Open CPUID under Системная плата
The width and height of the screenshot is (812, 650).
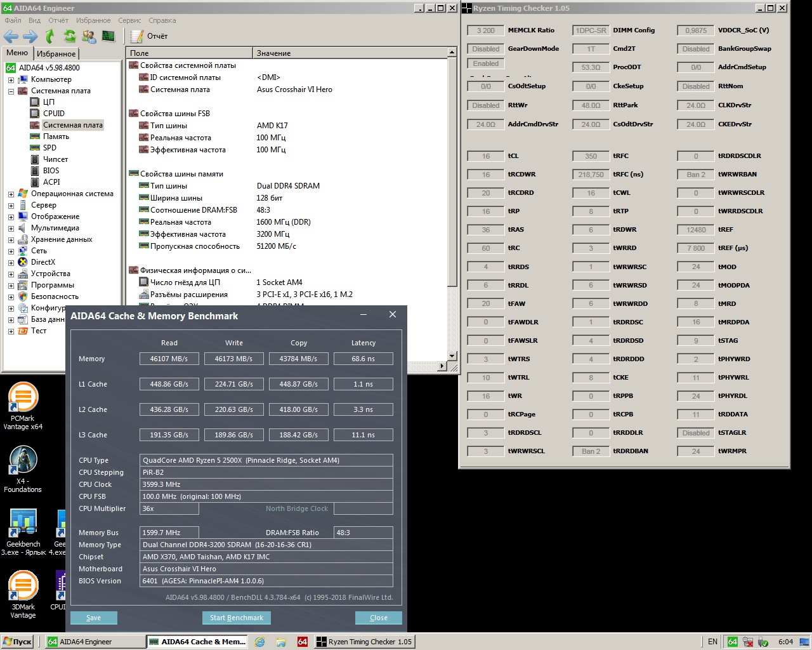tap(54, 114)
